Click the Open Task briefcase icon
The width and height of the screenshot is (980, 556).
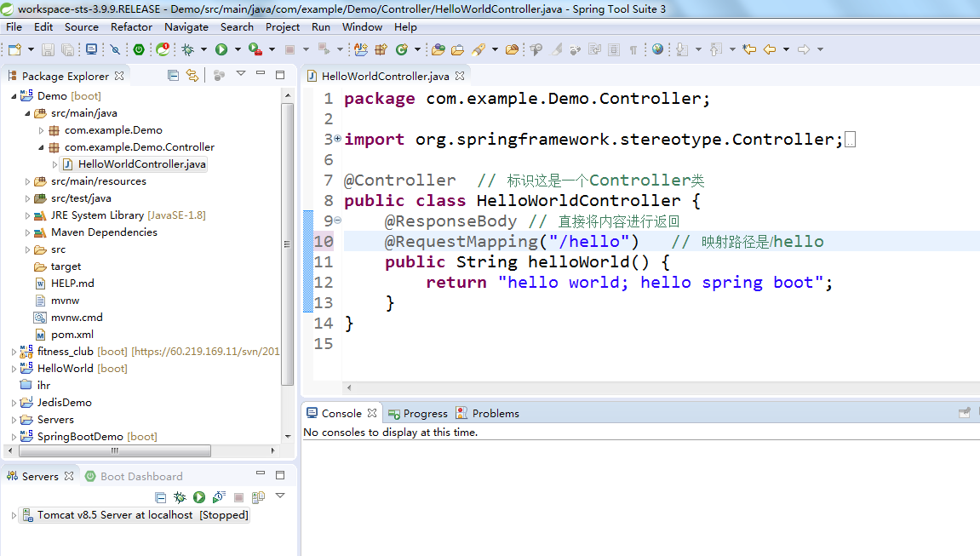coord(457,49)
